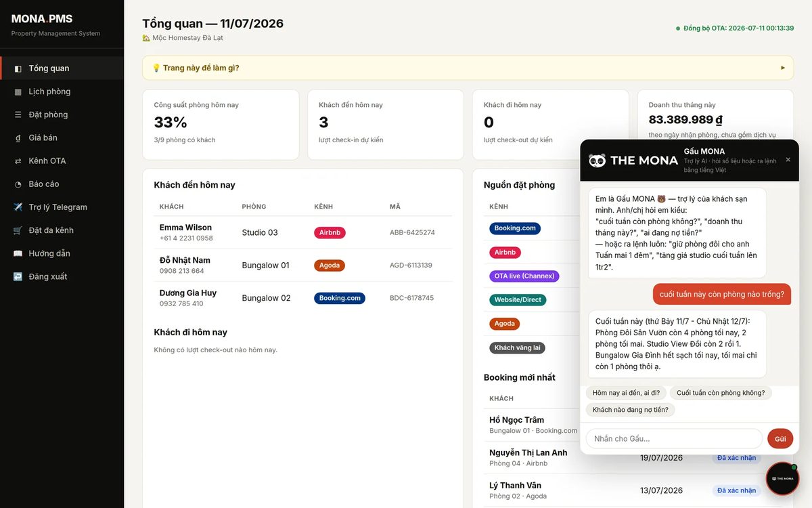Click the Đăng xuất logout icon
This screenshot has width=812, height=508.
18,276
